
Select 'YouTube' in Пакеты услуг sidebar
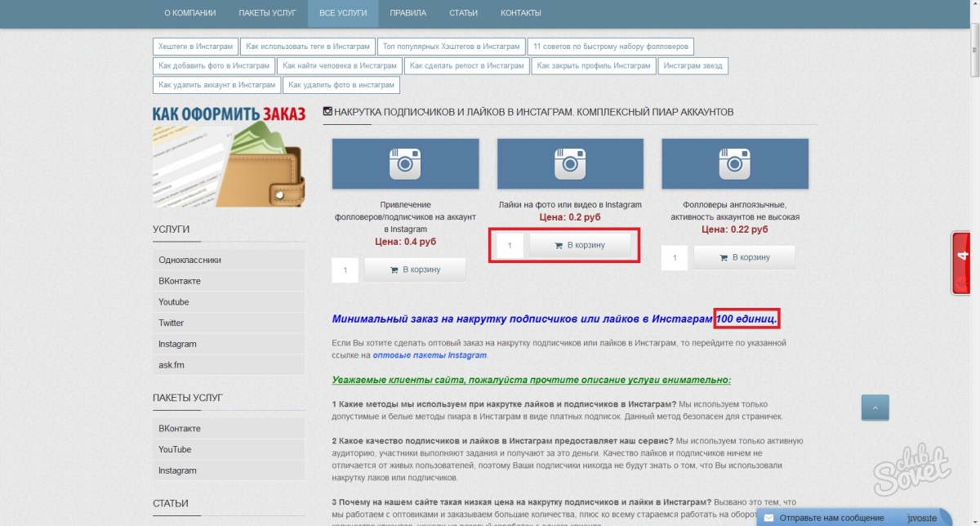(229, 449)
